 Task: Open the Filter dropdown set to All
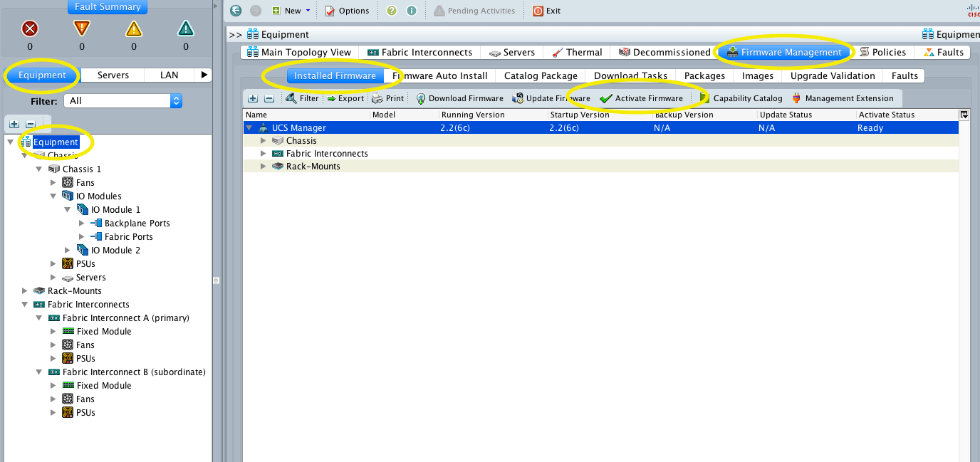tap(123, 101)
